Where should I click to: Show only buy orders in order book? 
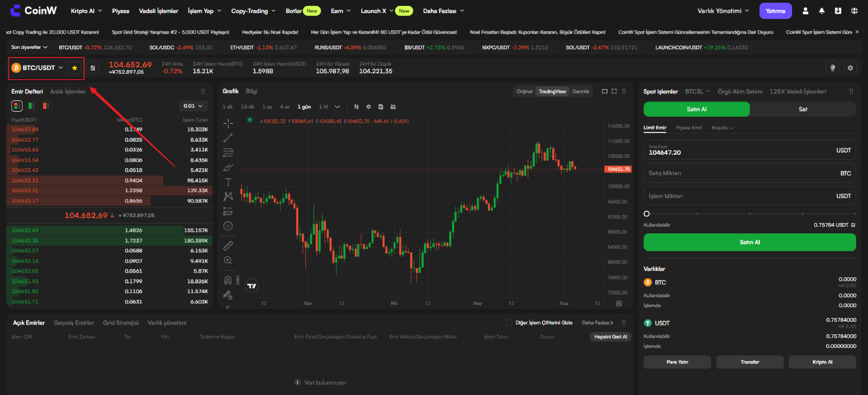pos(31,106)
